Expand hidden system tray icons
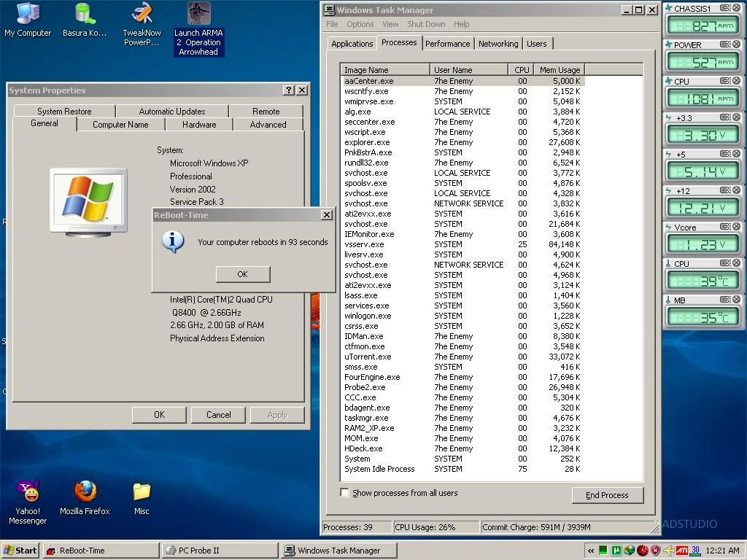Image resolution: width=747 pixels, height=560 pixels. tap(591, 551)
